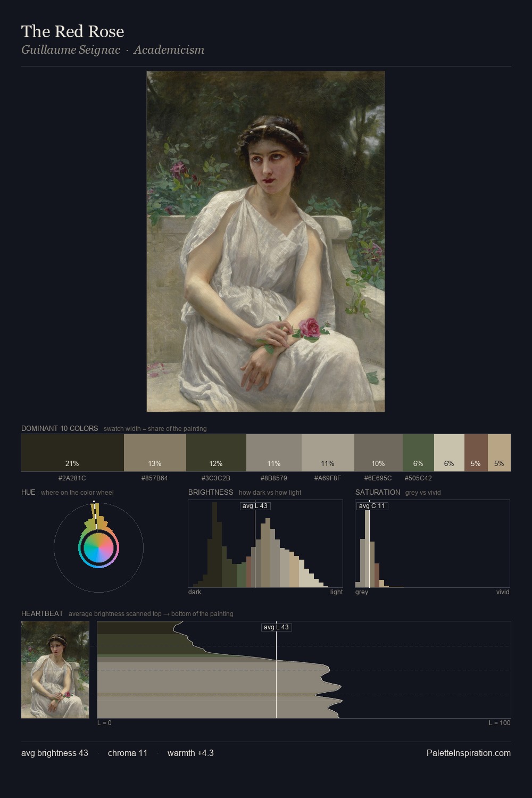Select the 11% swatch above #A69F8F

328,453
